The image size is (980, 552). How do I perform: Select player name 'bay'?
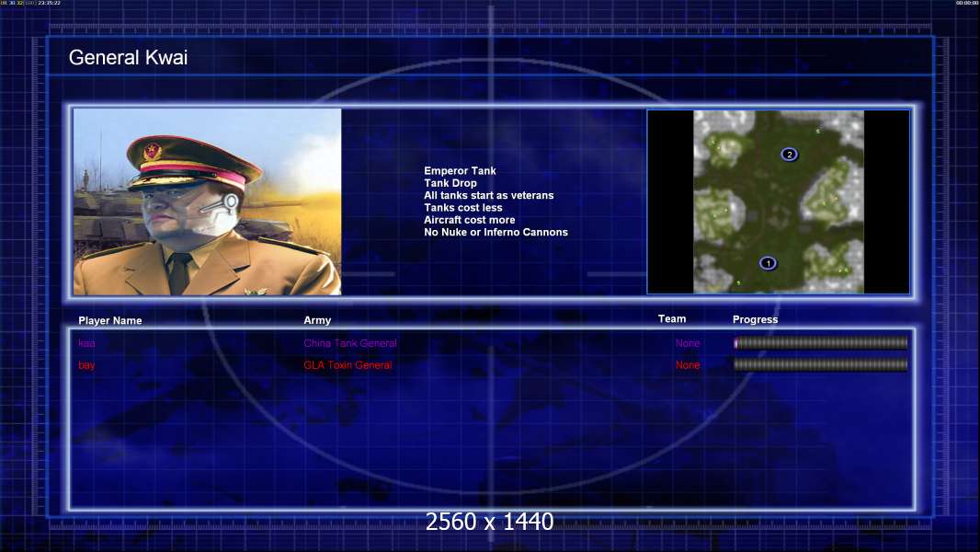click(86, 365)
